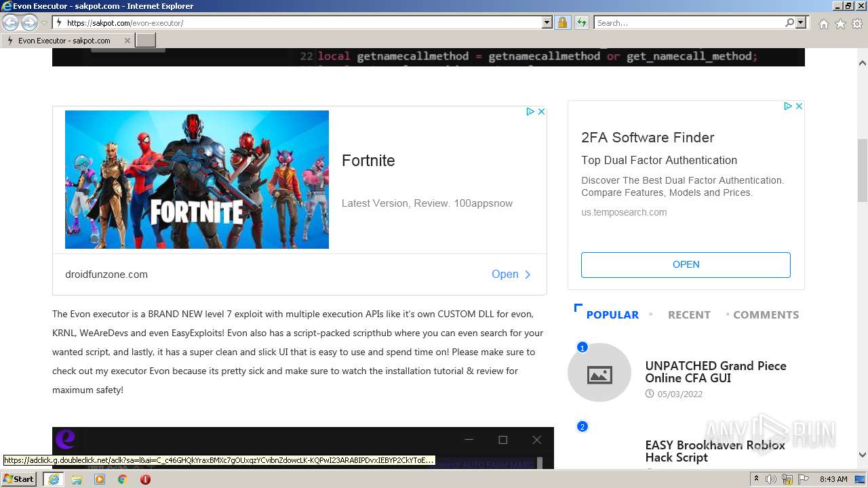Click the network tray icon
Viewport: 868px width, 488px height.
click(787, 479)
